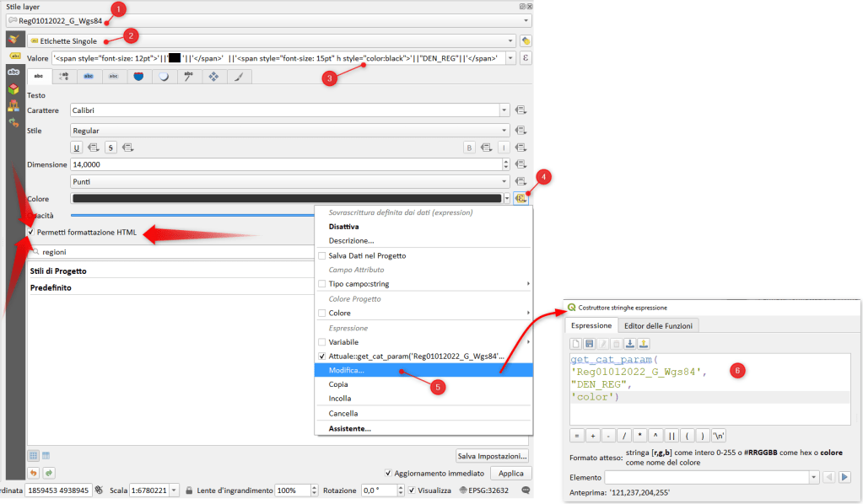The height and width of the screenshot is (504, 863).
Task: Toggle the Visualizza render checkbox
Action: click(411, 490)
